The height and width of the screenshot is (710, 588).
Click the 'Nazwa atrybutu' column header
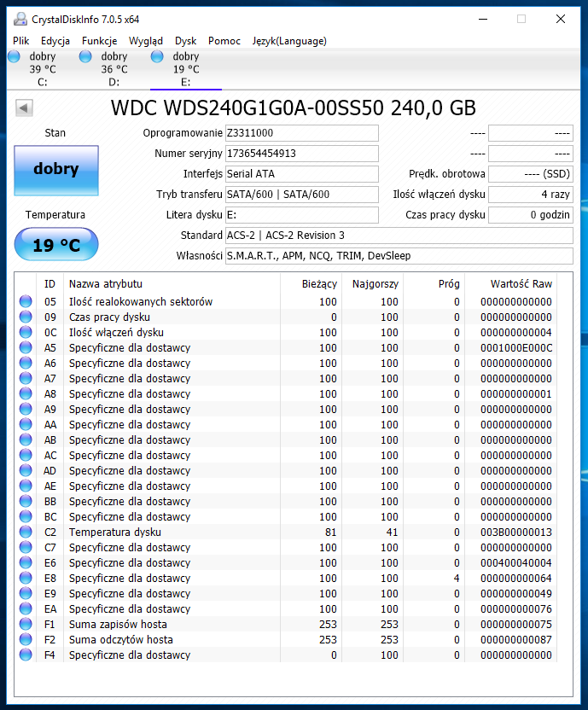pos(172,284)
